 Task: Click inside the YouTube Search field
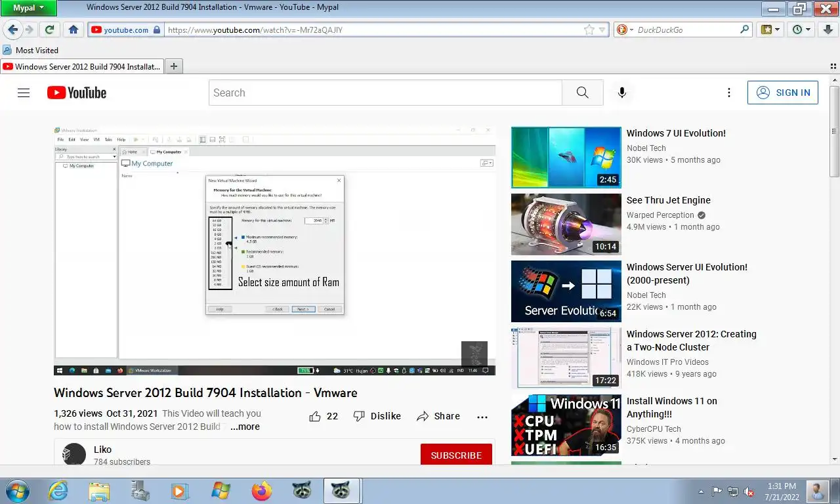click(x=386, y=93)
